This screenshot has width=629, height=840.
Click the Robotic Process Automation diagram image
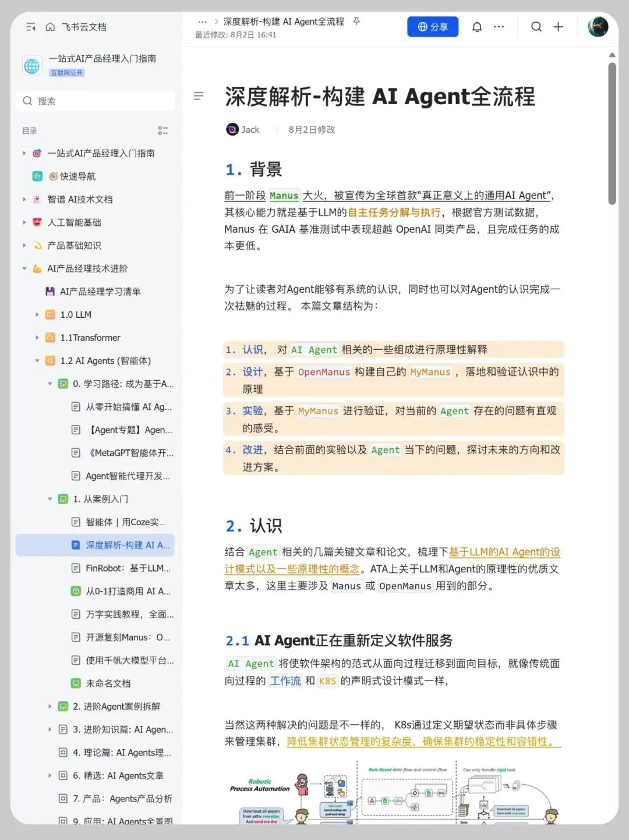click(394, 793)
